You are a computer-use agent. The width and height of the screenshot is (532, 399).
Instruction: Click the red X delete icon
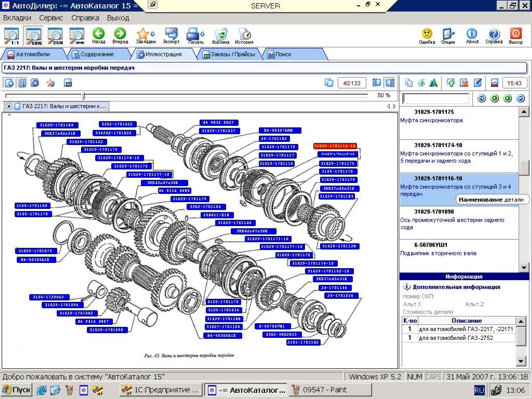464,82
